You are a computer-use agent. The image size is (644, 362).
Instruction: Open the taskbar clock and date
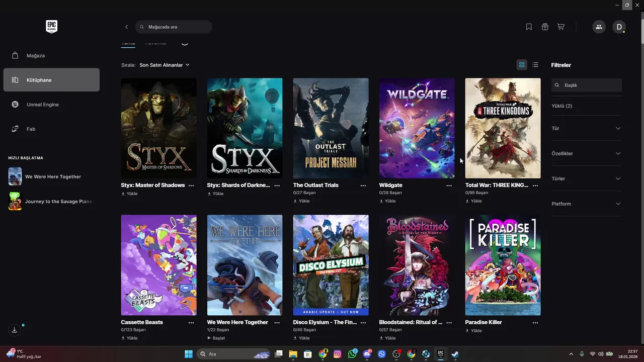629,354
